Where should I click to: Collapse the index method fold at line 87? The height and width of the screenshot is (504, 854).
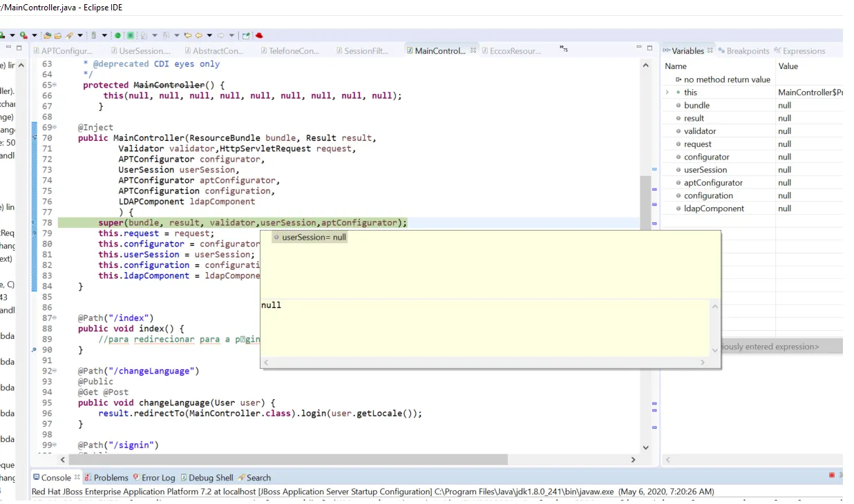click(x=55, y=318)
